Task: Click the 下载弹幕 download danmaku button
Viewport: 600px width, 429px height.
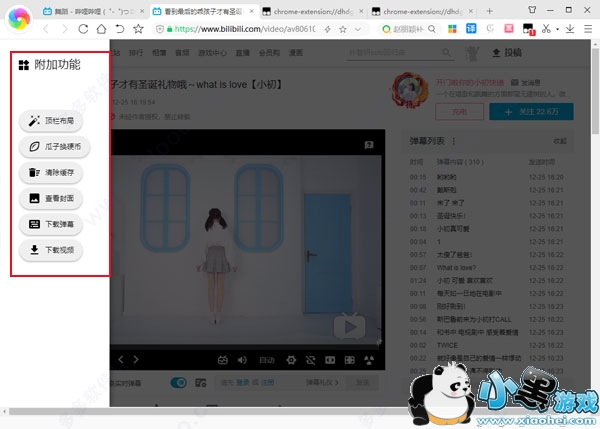Action: point(51,224)
